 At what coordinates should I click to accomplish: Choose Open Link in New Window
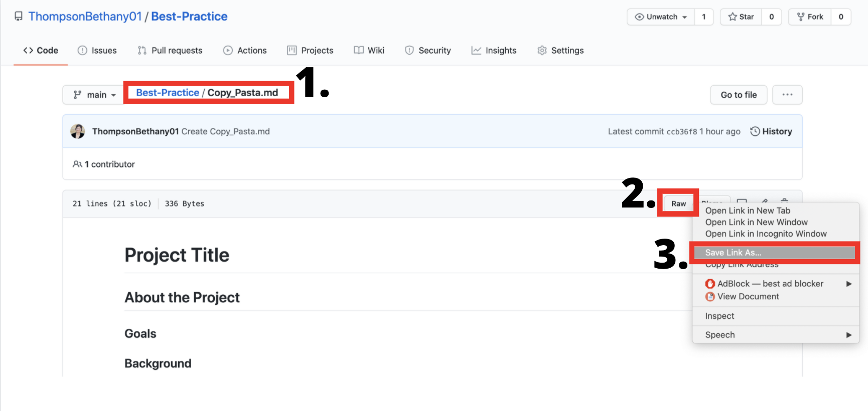tap(756, 222)
